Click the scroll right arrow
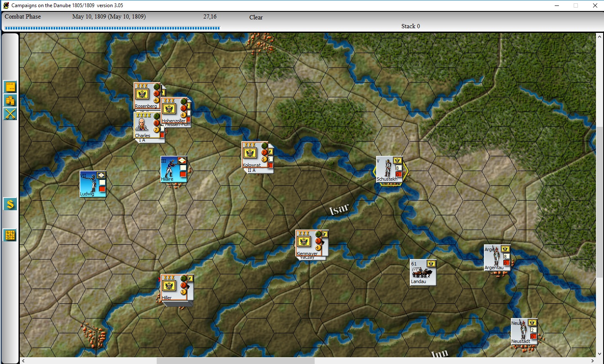Screen dimensions: 604x364 (x=593, y=361)
